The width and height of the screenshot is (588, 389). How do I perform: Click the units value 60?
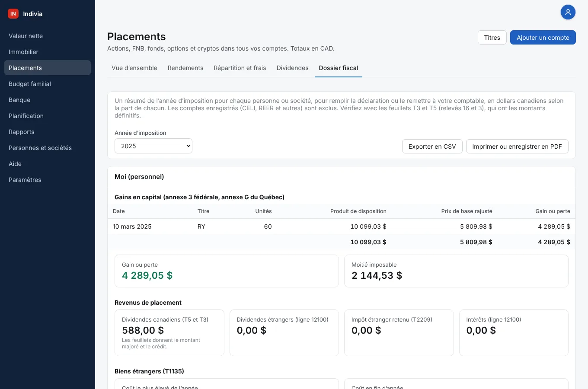pos(268,226)
